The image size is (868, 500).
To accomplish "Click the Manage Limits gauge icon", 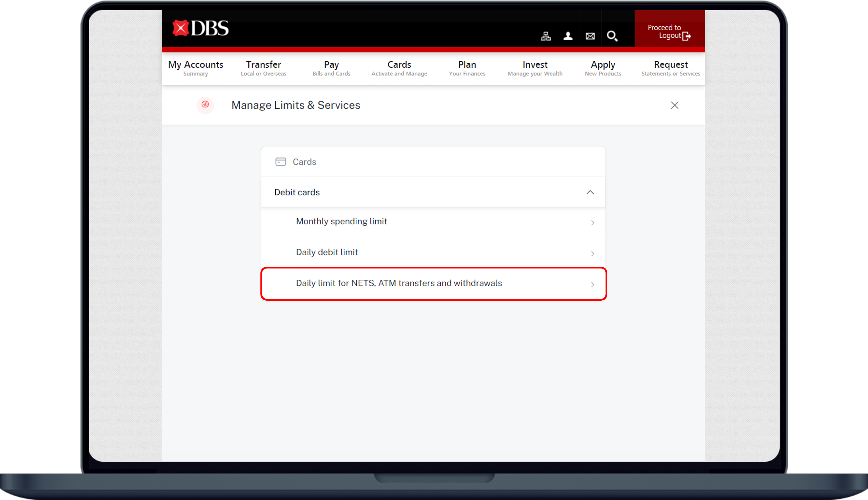I will [x=205, y=105].
